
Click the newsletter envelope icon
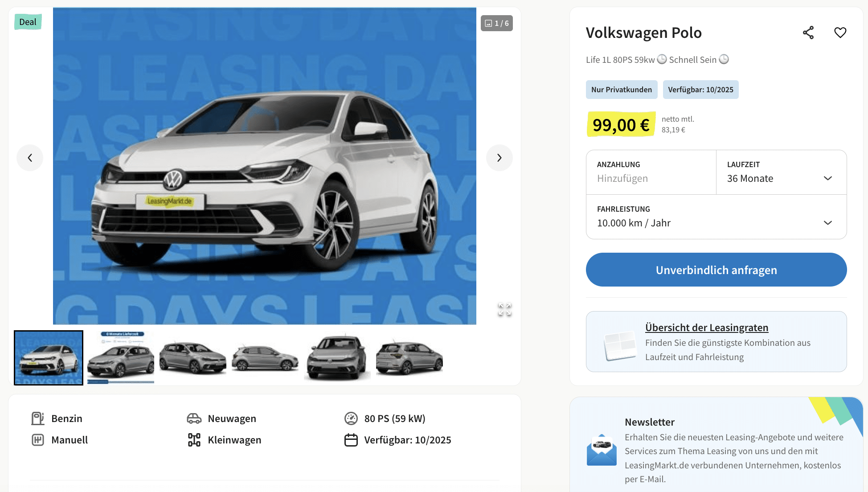(602, 450)
